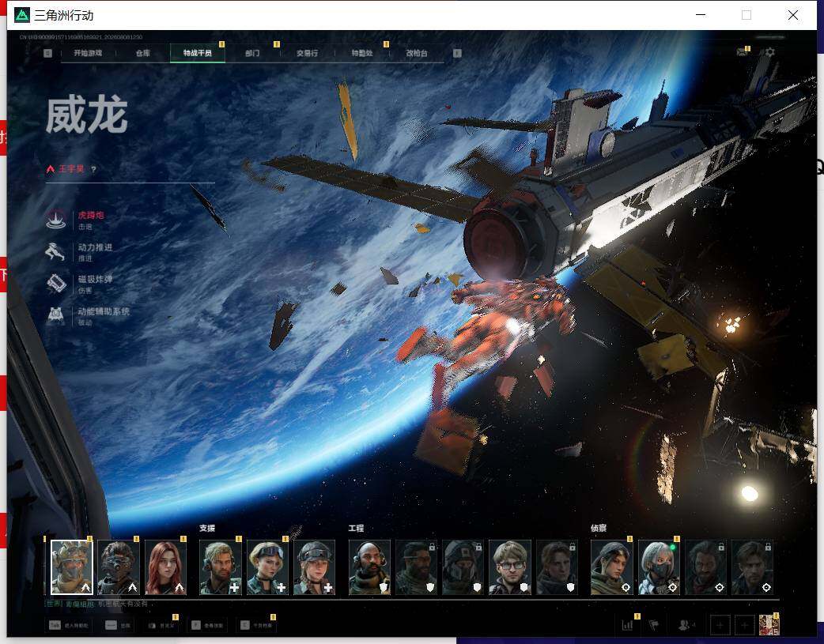Open the player avatar at bottom right
This screenshot has width=824, height=644.
tap(769, 624)
